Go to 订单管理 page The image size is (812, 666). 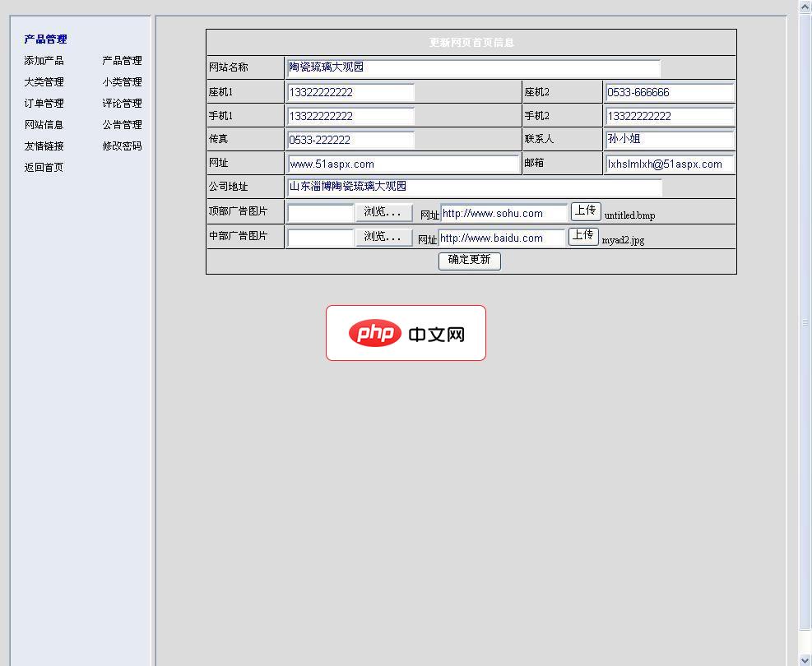click(x=44, y=104)
